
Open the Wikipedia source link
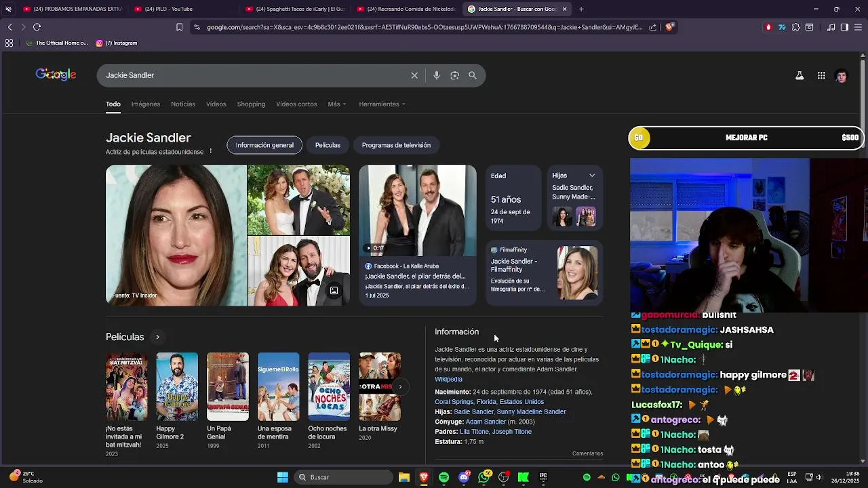448,380
